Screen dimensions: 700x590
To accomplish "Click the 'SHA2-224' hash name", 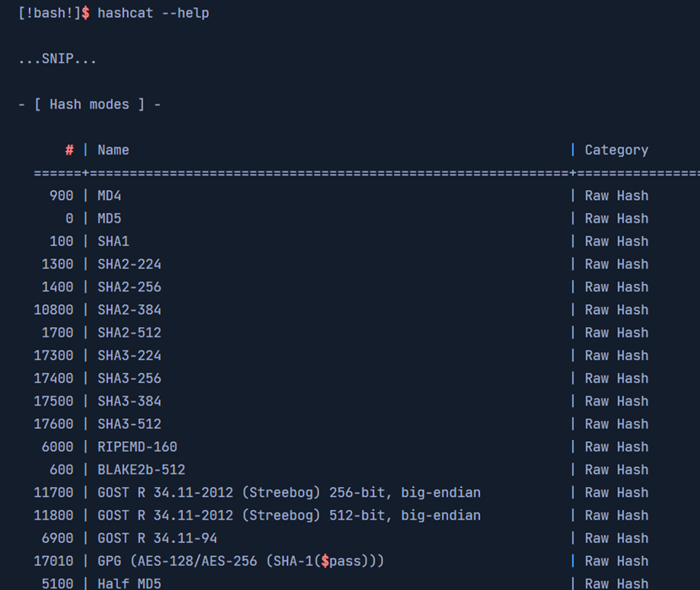I will coord(129,264).
